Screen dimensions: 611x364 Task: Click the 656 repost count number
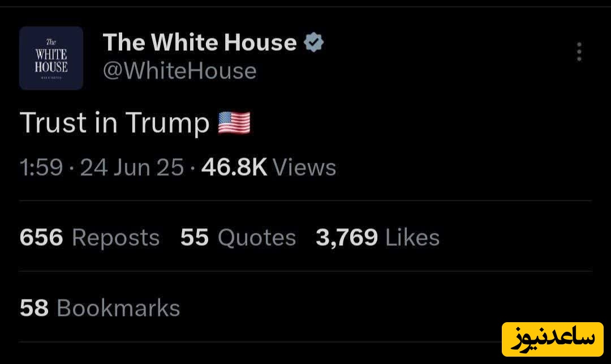(x=41, y=238)
